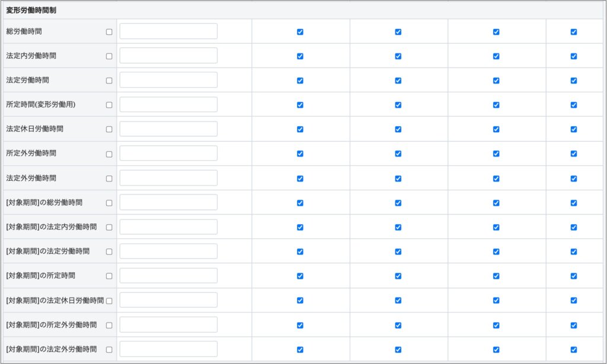Focus the input for [対象期間]の法定休日労働時間
The width and height of the screenshot is (607, 364).
click(x=168, y=300)
